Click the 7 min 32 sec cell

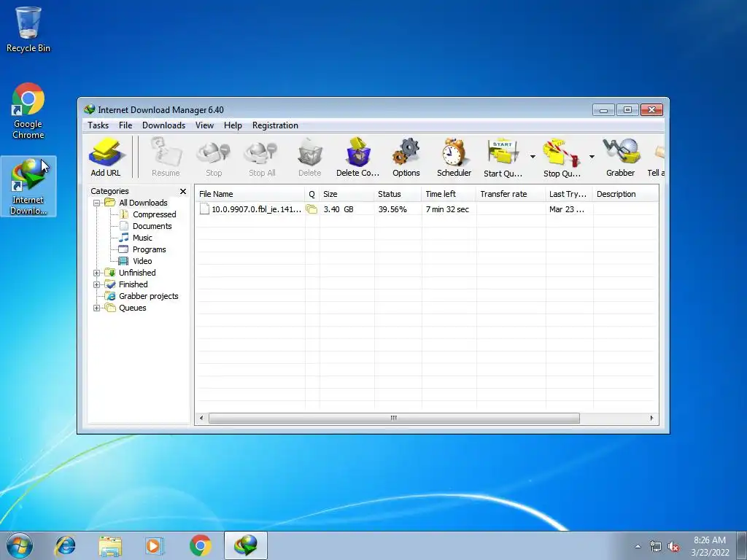coord(447,209)
